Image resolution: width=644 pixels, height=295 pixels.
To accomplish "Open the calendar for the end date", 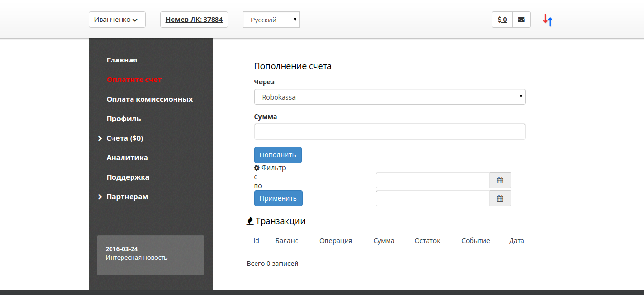I will click(500, 198).
